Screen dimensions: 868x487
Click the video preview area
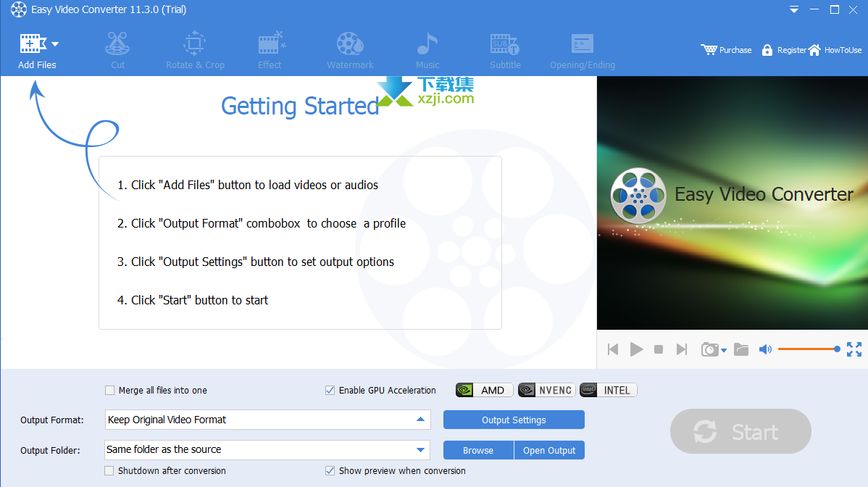733,203
